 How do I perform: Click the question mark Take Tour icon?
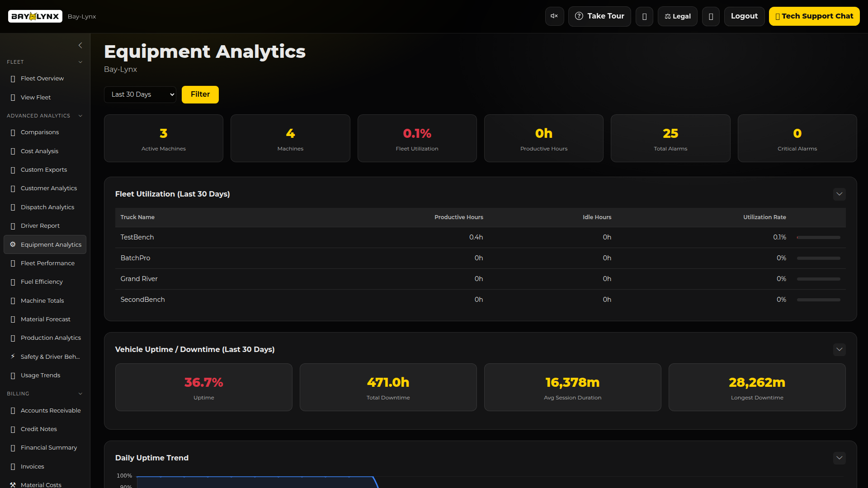click(x=579, y=16)
